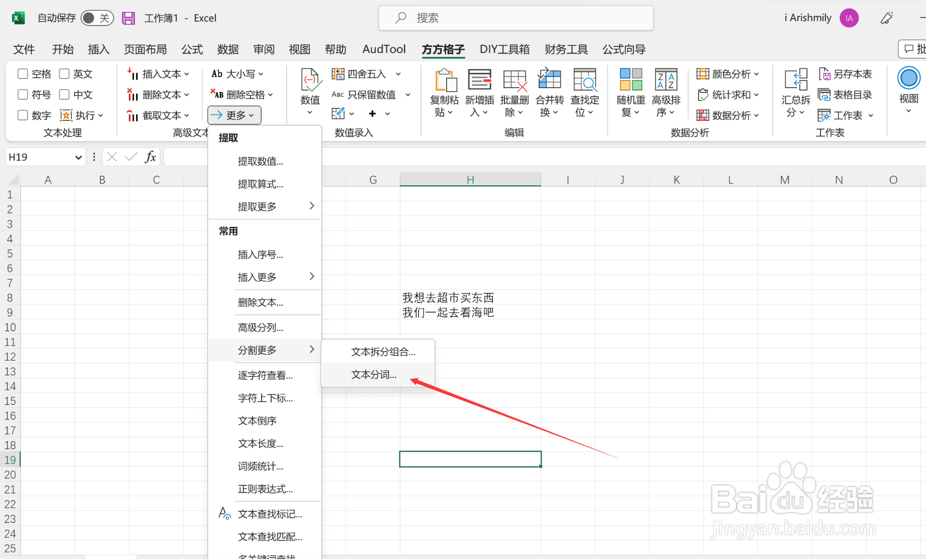Switch to the 财务工具 tab

point(566,49)
